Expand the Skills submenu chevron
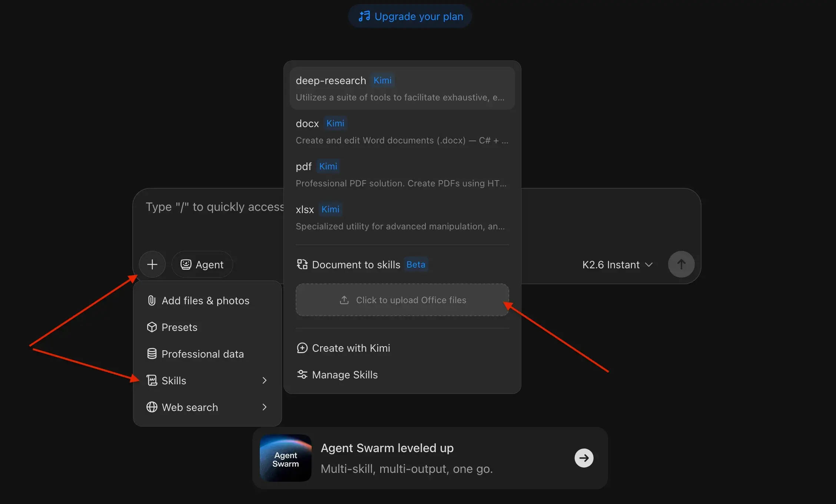The image size is (836, 504). 264,381
